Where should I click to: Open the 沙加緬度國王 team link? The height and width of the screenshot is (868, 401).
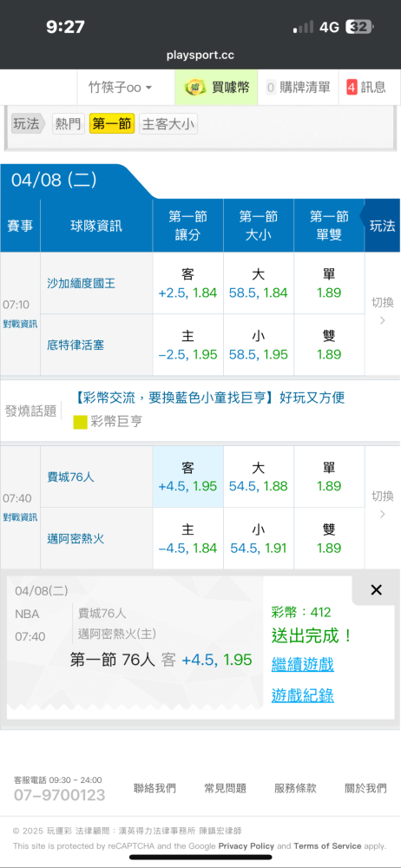(x=81, y=284)
